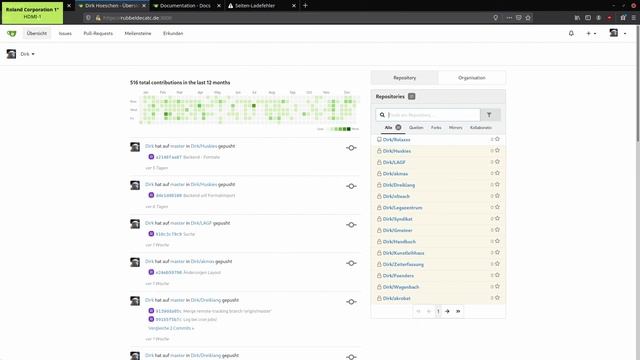This screenshot has height=360, width=640.
Task: Open the Dirk/Handbuch repository link
Action: (399, 242)
